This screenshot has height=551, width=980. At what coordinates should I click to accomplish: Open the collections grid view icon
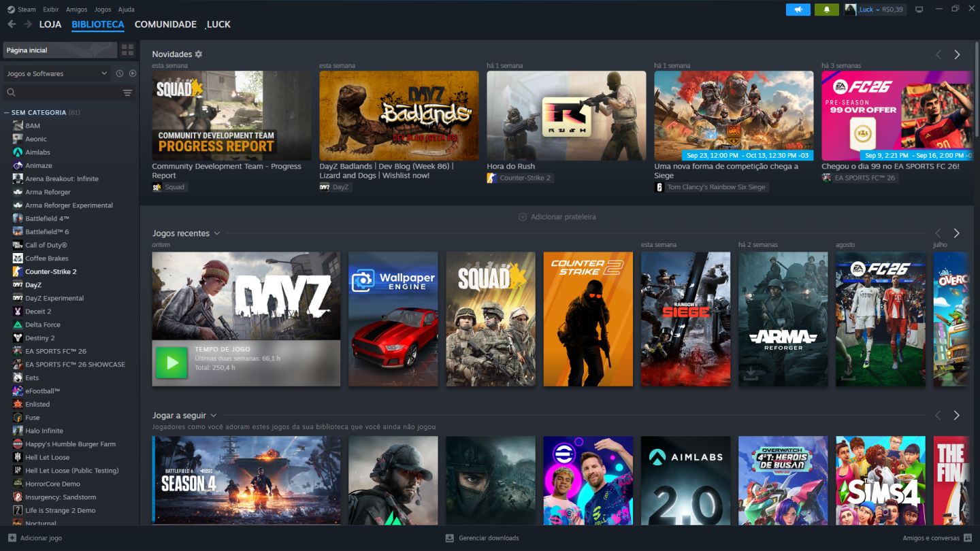[x=127, y=50]
